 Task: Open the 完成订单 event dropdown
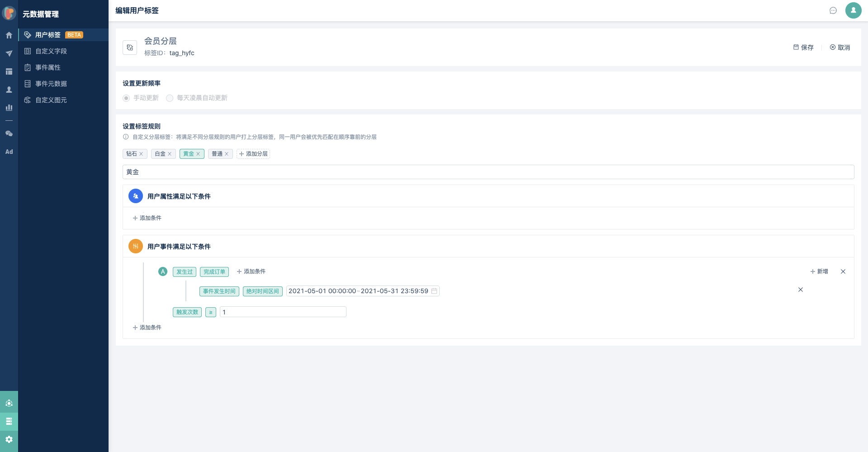[214, 272]
